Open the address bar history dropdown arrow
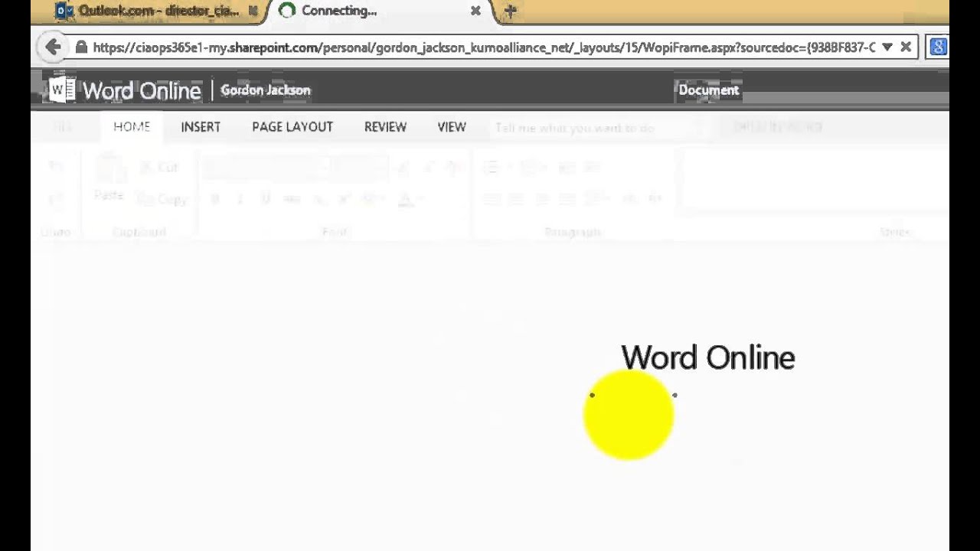 tap(887, 47)
